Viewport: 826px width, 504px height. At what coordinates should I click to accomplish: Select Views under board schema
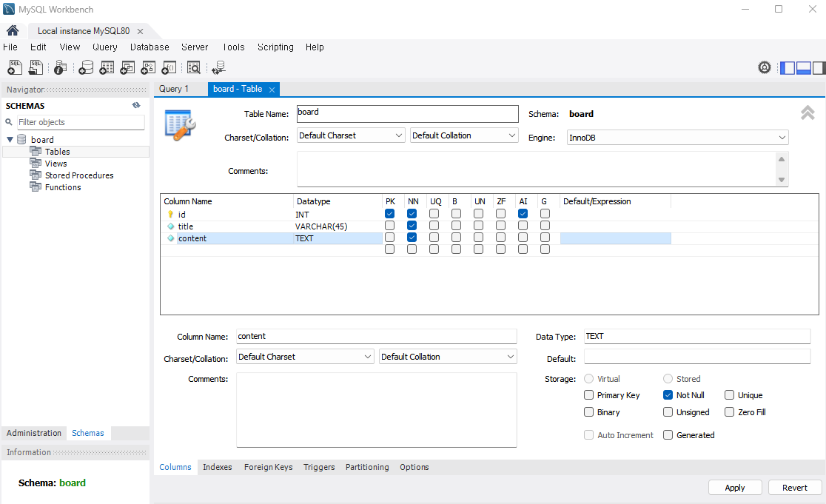point(56,164)
